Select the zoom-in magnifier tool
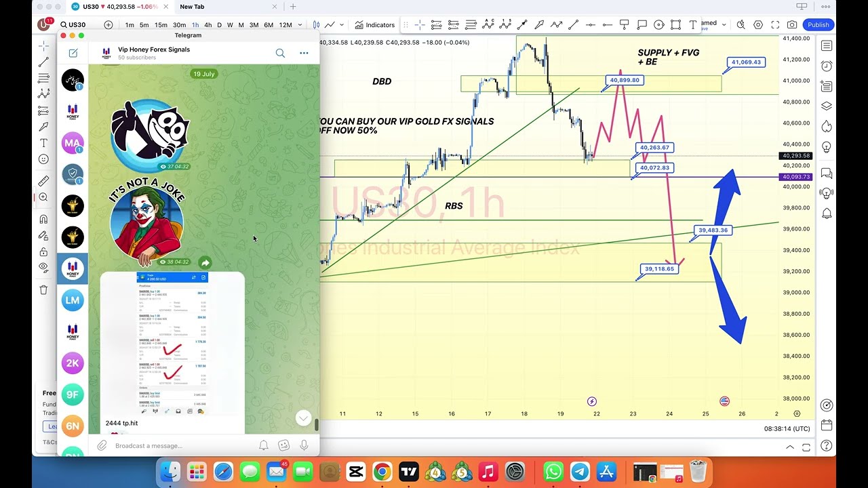Viewport: 868px width, 488px height. pyautogui.click(x=43, y=197)
